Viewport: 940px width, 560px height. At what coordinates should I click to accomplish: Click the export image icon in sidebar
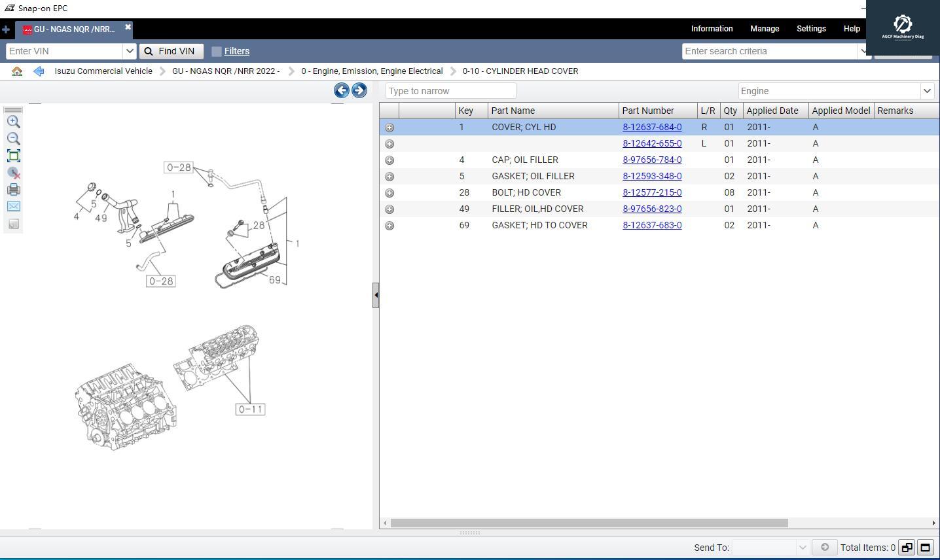pos(13,223)
